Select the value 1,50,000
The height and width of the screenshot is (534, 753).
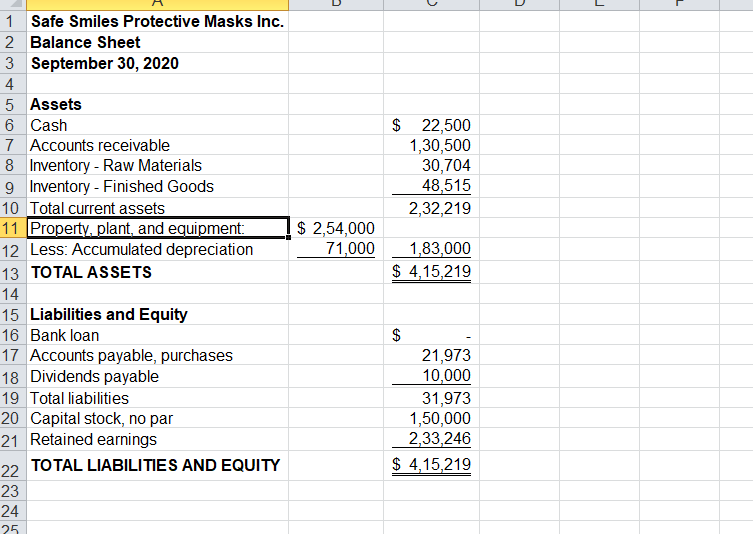pos(431,418)
